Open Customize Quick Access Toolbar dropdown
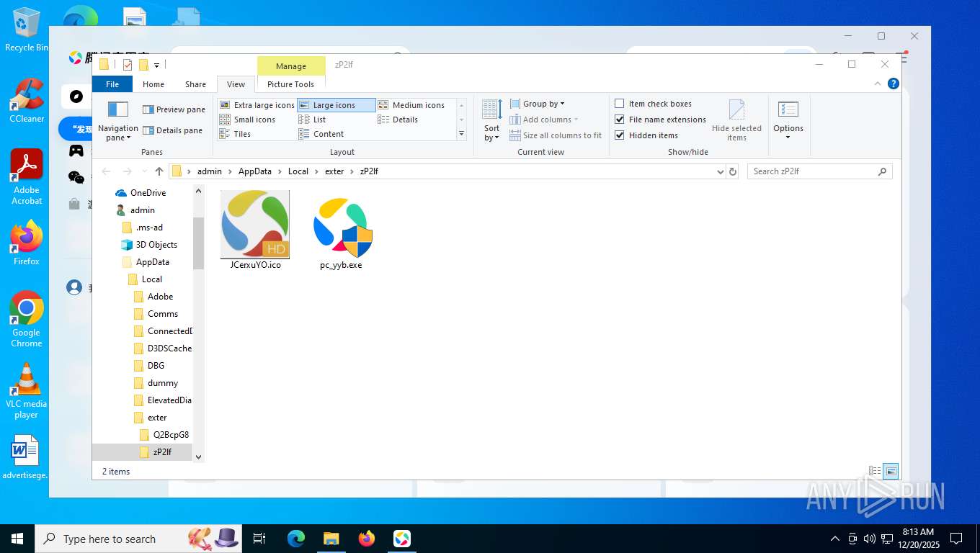The image size is (980, 553). [156, 65]
